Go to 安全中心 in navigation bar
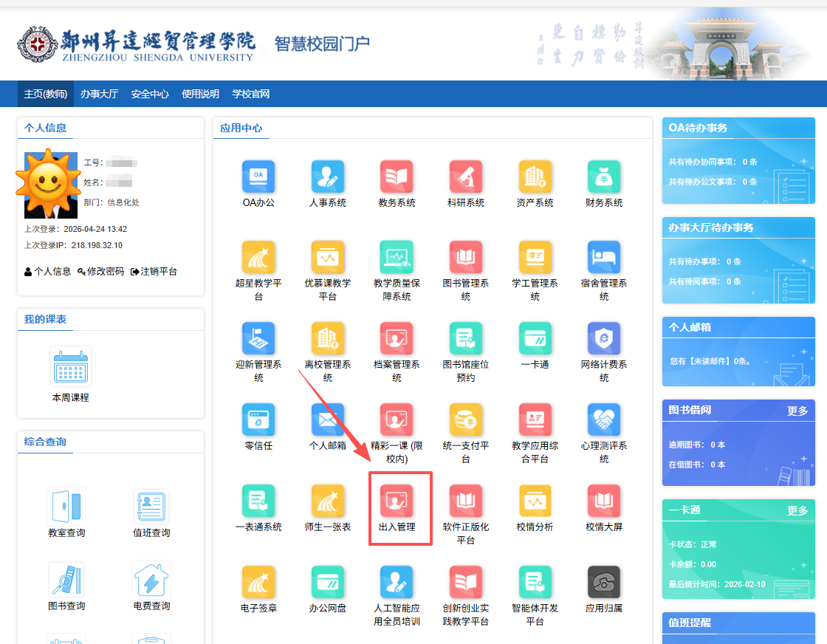Image resolution: width=827 pixels, height=644 pixels. pyautogui.click(x=150, y=94)
